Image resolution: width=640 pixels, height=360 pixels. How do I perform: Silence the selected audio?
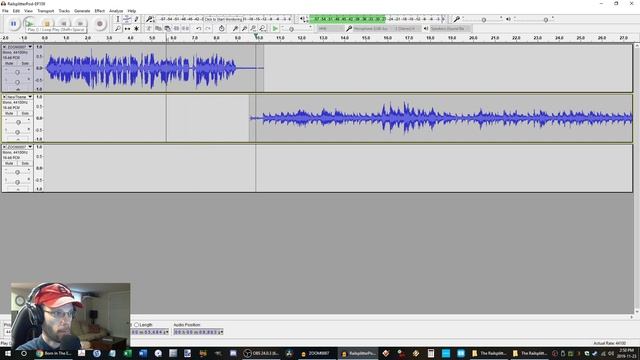click(185, 29)
